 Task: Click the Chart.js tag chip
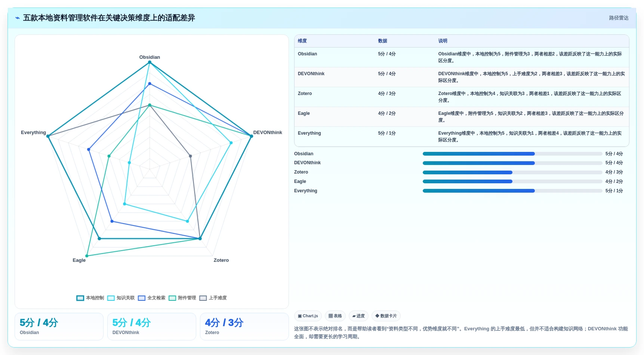(x=308, y=316)
